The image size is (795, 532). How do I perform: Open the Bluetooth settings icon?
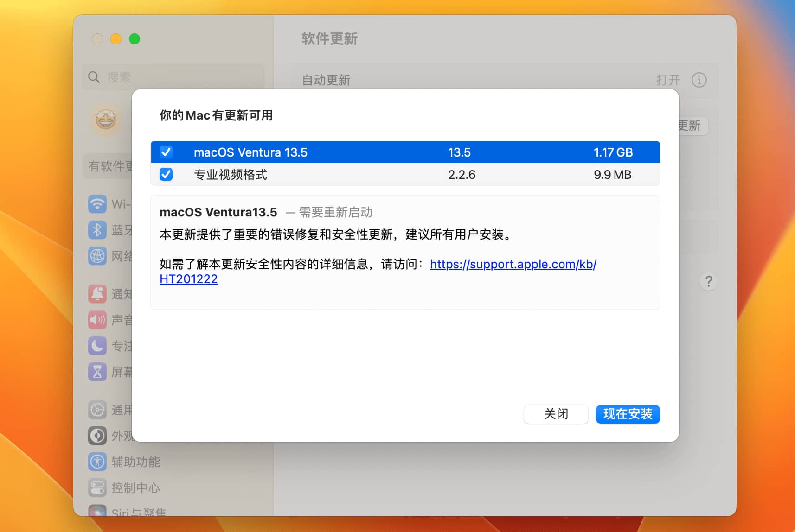[97, 230]
